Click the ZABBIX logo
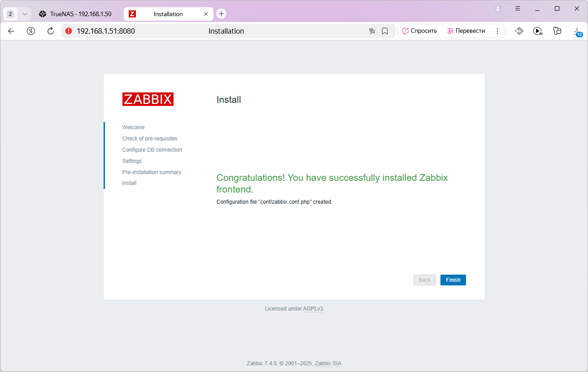Screen dimensions: 588x372 click(x=148, y=99)
